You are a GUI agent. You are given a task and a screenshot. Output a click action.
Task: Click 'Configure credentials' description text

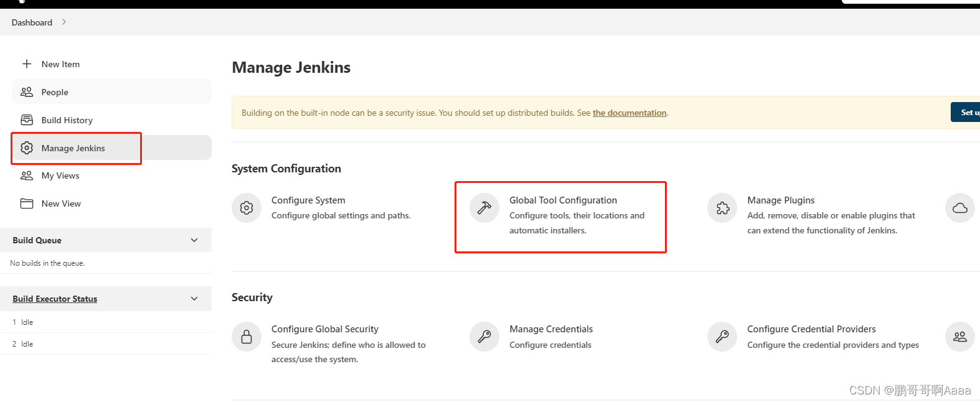pos(550,345)
